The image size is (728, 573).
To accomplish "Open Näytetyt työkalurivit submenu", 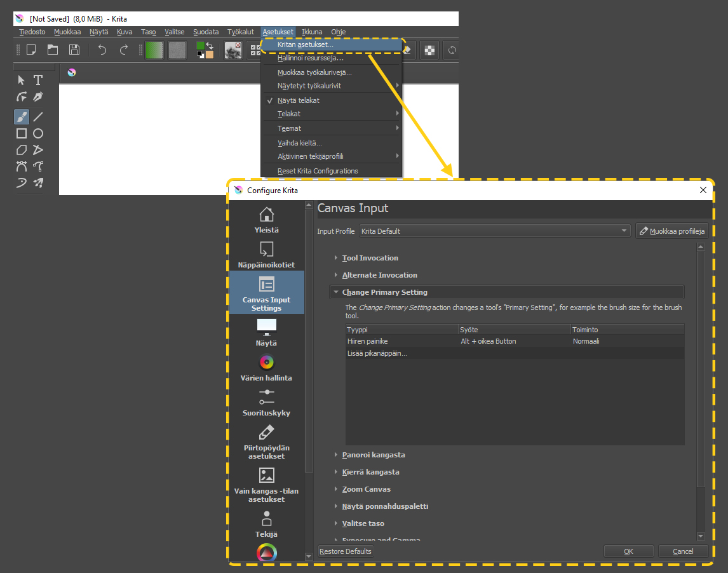I will (x=332, y=86).
